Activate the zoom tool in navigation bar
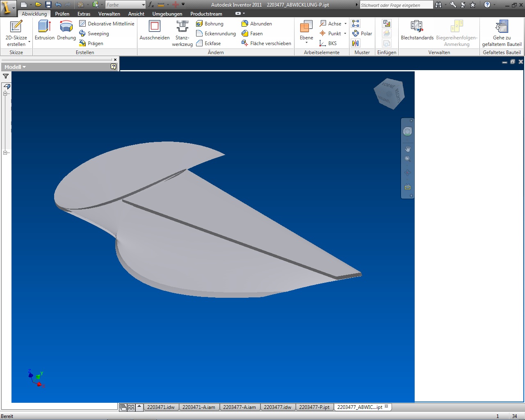Viewport: 525px width, 420px height. [x=407, y=159]
